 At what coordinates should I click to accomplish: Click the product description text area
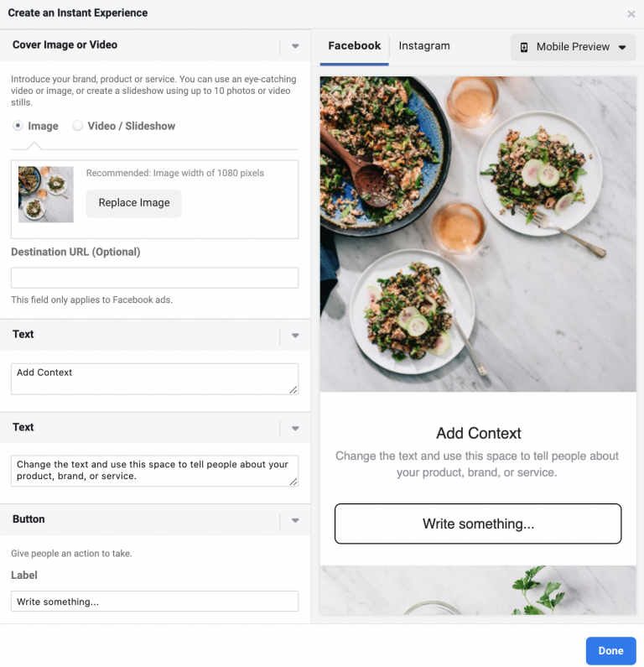(154, 471)
